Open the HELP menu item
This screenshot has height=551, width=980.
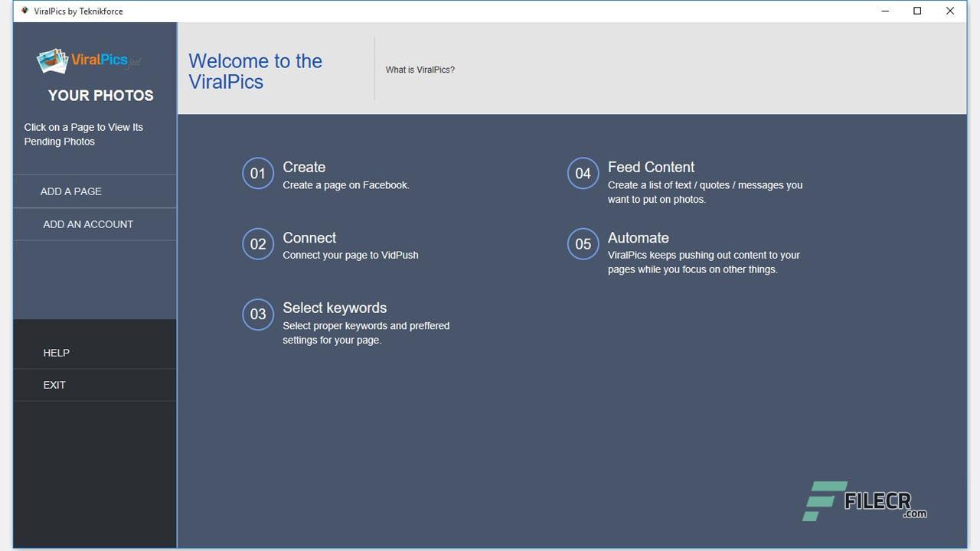95,353
